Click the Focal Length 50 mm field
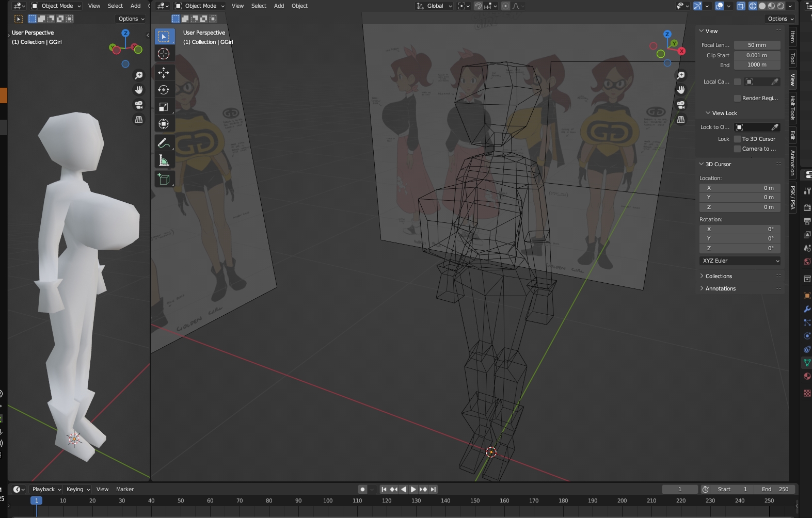Screen dimensions: 812x518 tap(757, 45)
